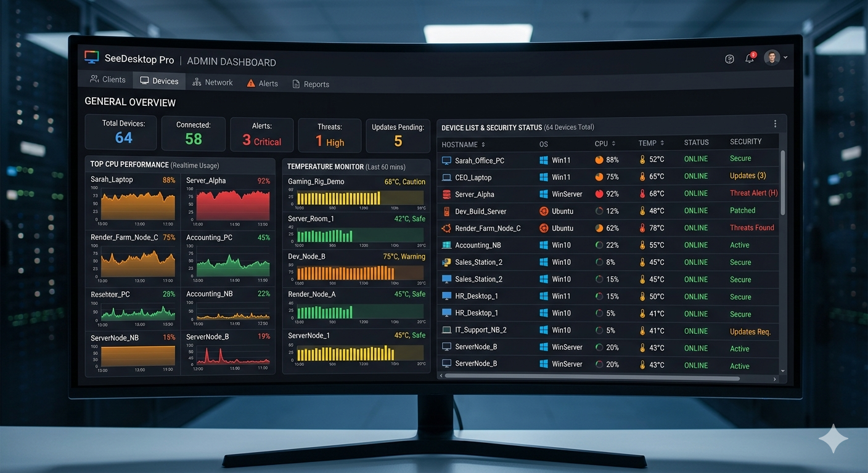Click Windows logo in Accounting_NB row
Viewport: 868px width, 473px height.
[x=544, y=245]
